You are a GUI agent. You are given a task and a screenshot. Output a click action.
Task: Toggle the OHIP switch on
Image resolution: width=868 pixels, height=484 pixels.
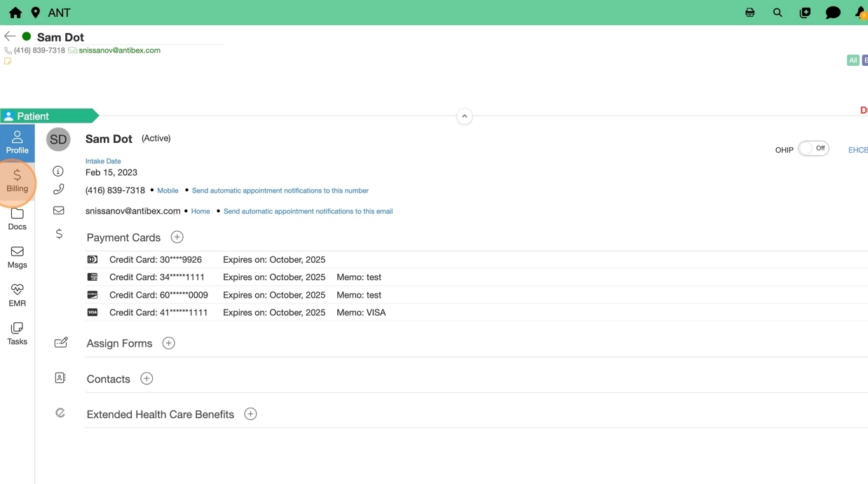[x=813, y=148]
